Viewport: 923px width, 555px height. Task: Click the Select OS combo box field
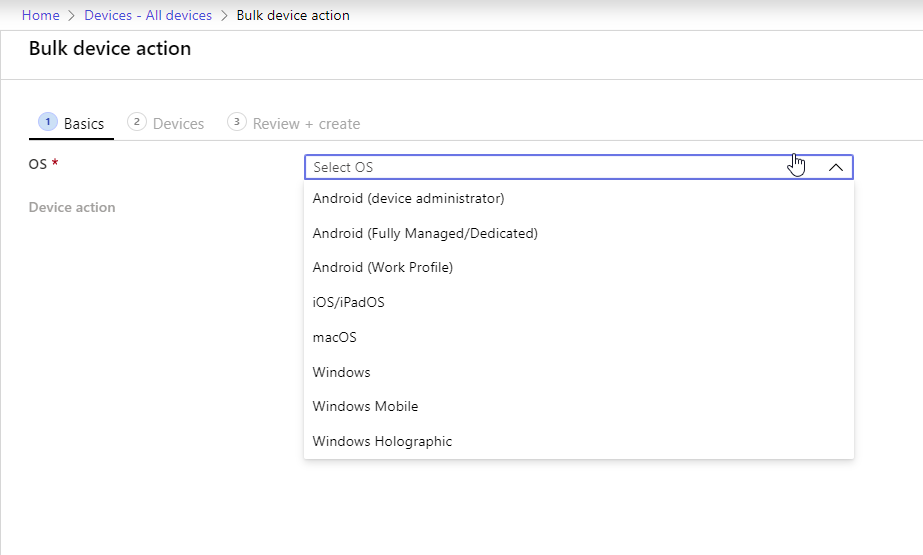(550, 168)
